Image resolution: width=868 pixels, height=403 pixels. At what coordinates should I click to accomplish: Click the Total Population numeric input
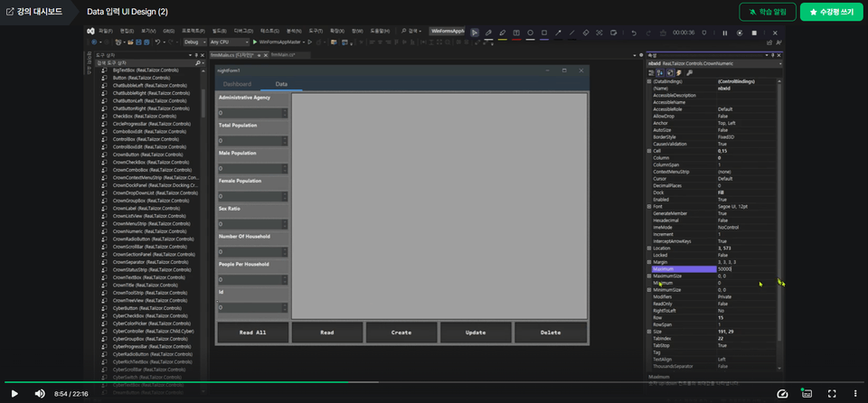[x=250, y=141]
